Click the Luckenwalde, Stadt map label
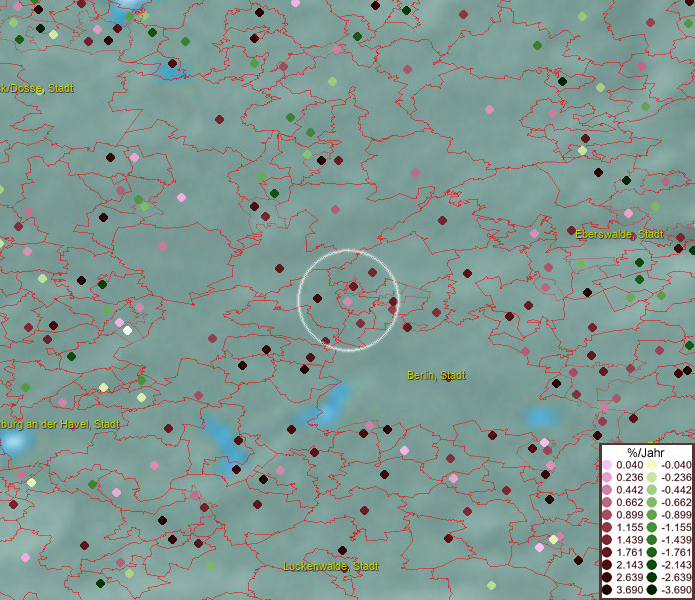Image resolution: width=695 pixels, height=600 pixels. click(331, 566)
